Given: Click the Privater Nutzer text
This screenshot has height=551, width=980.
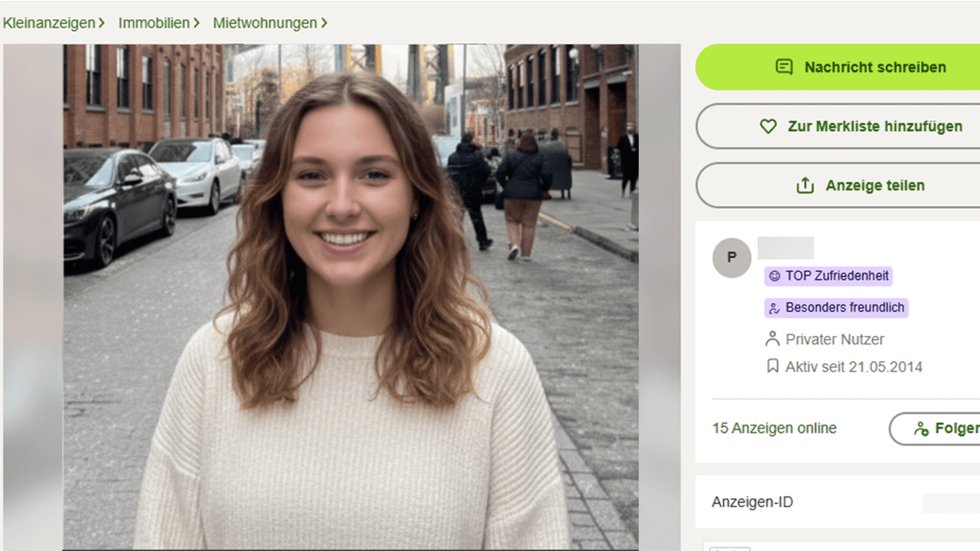Looking at the screenshot, I should [835, 339].
